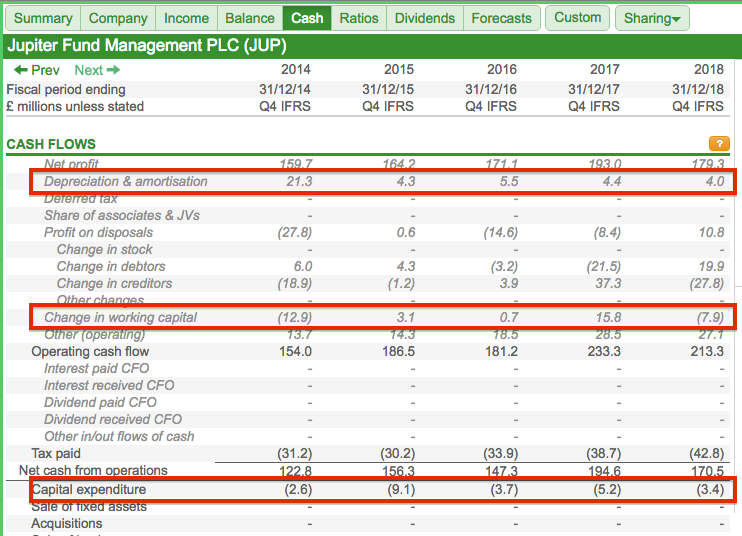This screenshot has height=536, width=742.
Task: Go to next period with Next arrow
Action: (x=97, y=70)
